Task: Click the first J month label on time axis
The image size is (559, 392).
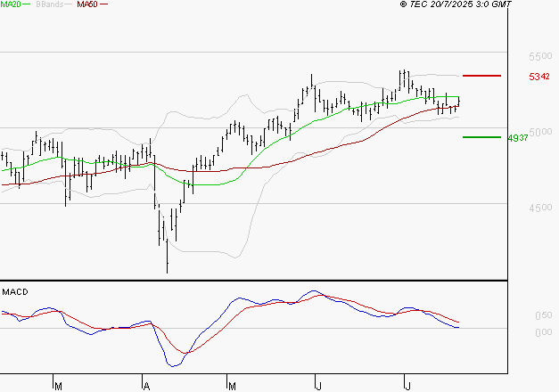Action: click(x=318, y=387)
